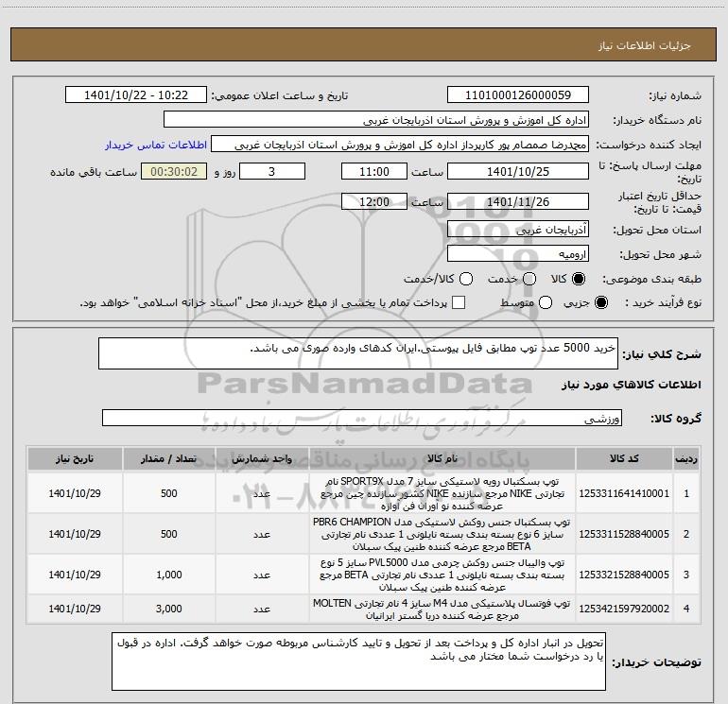This screenshot has height=704, width=728.
Task: Click the تاریخ نیاز column header
Action: 75,459
